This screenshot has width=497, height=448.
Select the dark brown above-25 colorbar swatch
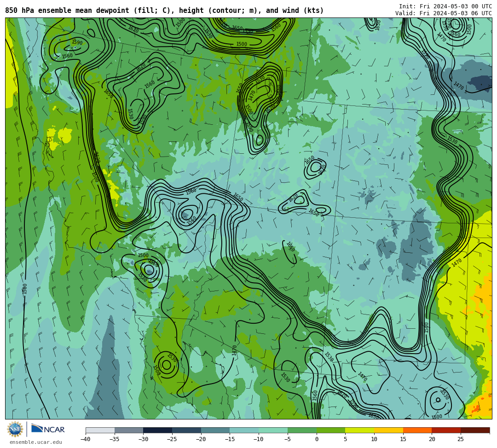pos(475,430)
